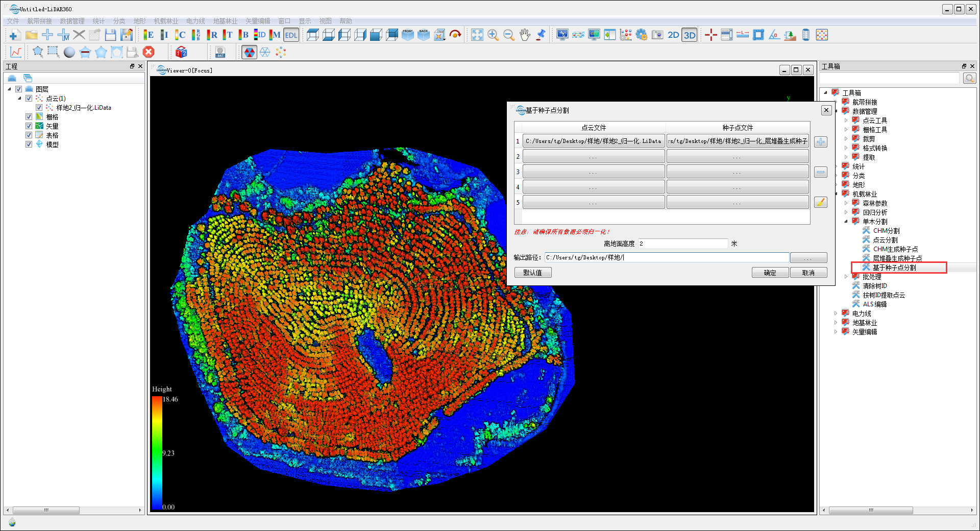Image resolution: width=980 pixels, height=531 pixels.
Task: Toggle the 矢量 vector checkbox
Action: point(29,126)
